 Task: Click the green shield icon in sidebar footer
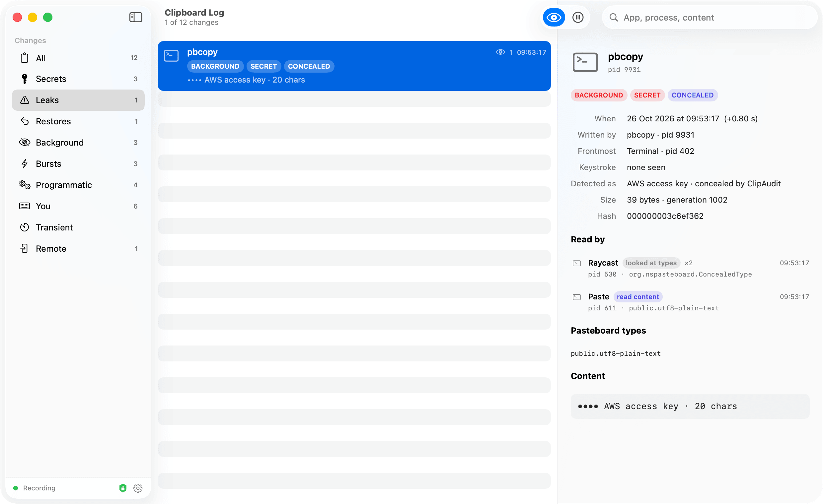[x=123, y=488]
